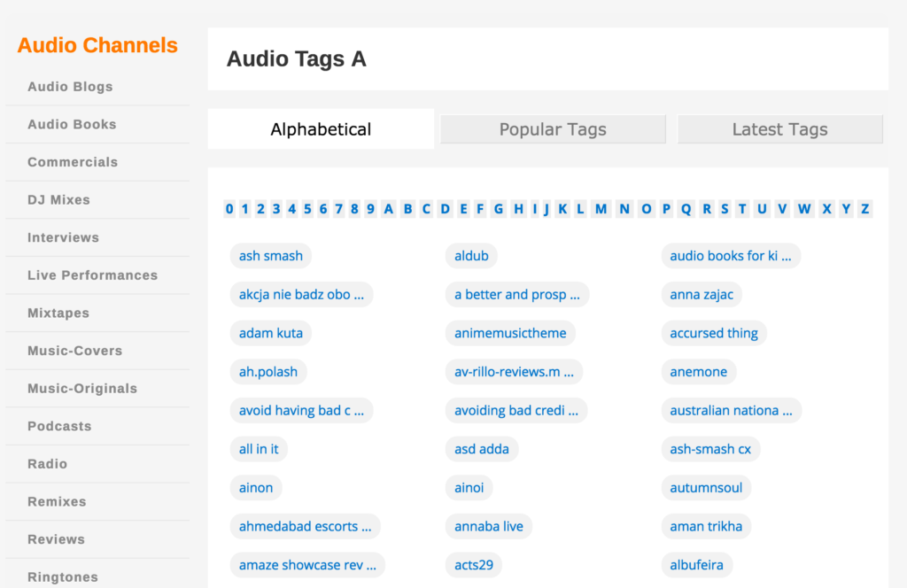Open the Mixtapes channel
The height and width of the screenshot is (588, 907).
point(58,313)
